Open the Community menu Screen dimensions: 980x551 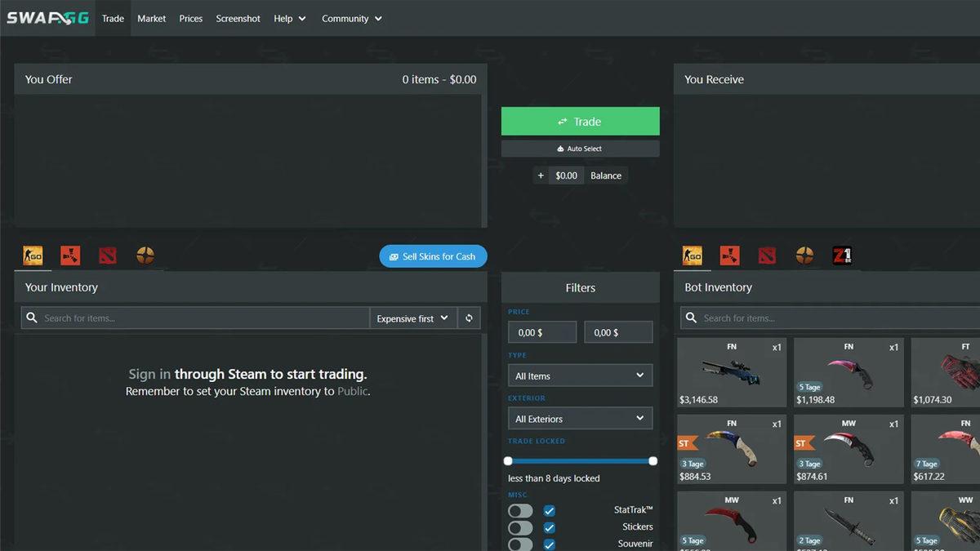coord(351,18)
